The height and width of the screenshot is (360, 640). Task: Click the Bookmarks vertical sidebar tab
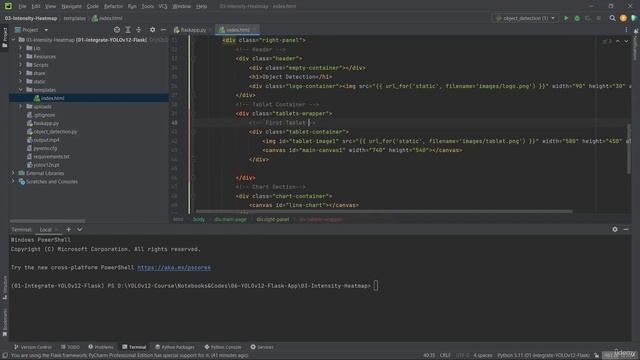click(x=4, y=322)
